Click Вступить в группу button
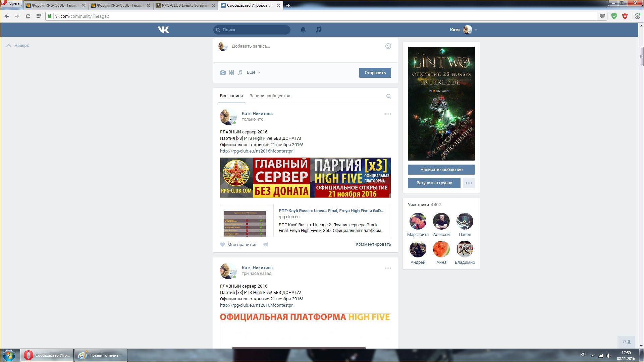This screenshot has width=644, height=362. [434, 183]
